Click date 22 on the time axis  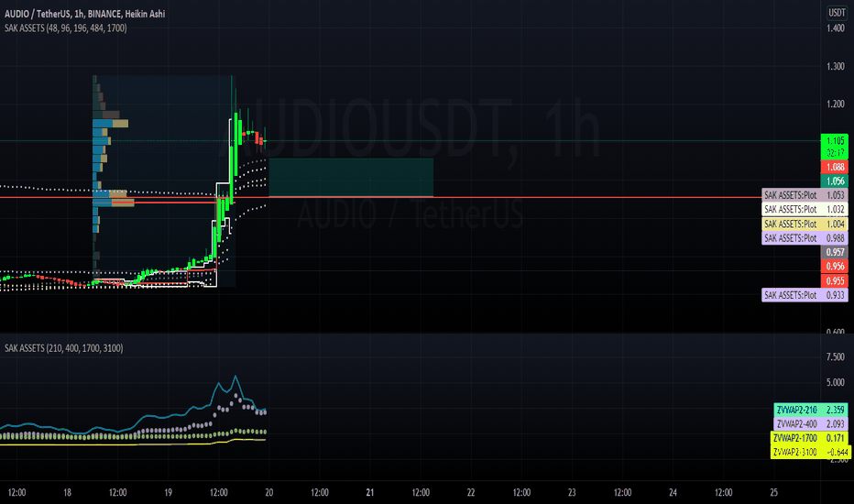click(x=471, y=493)
